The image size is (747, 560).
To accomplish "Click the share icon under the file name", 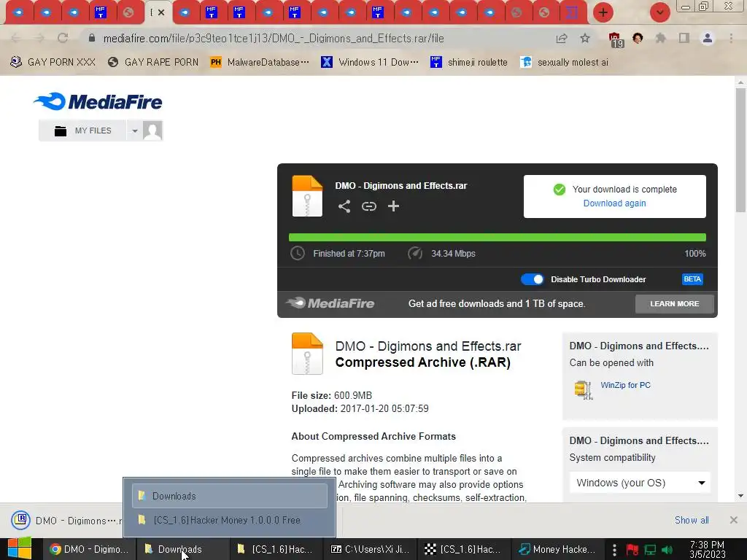I will click(x=344, y=206).
